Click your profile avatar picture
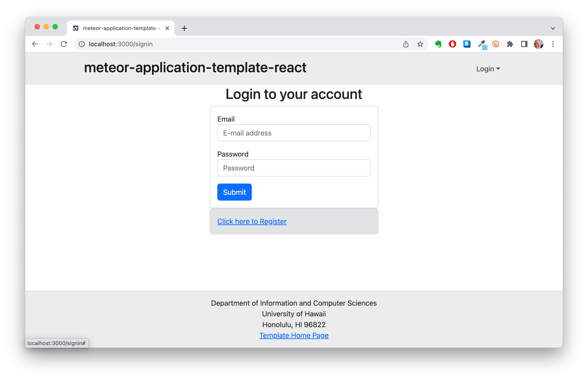 pyautogui.click(x=539, y=44)
